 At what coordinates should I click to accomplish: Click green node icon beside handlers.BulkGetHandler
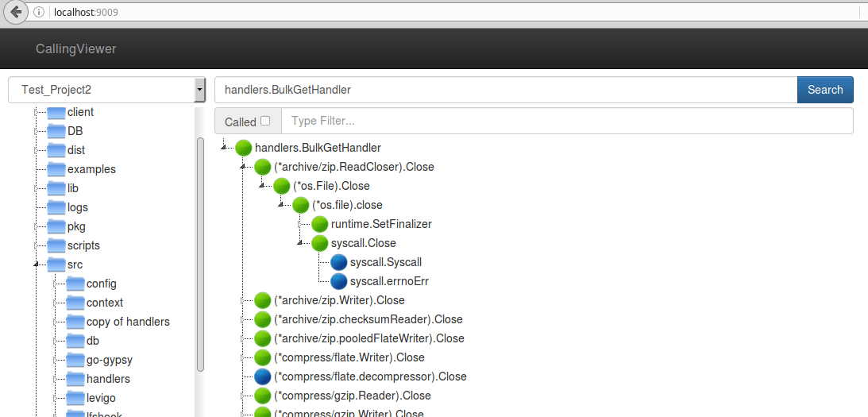[x=244, y=148]
